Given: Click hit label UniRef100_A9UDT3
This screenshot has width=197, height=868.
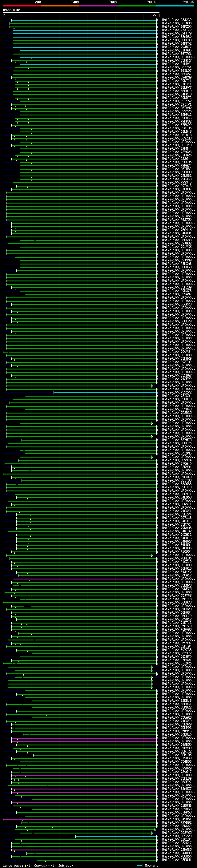Looking at the screenshot, I should [177, 399].
